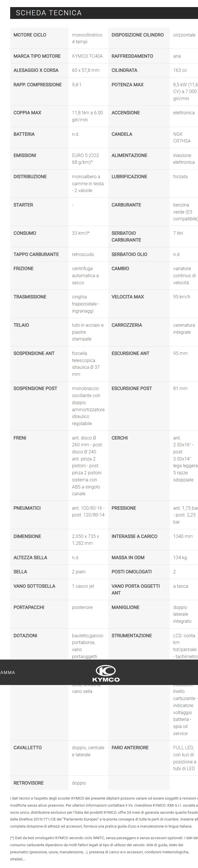Click the MASSA IN ODM 134 kg value
Viewport: 198px width, 868px height.
coord(180,557)
